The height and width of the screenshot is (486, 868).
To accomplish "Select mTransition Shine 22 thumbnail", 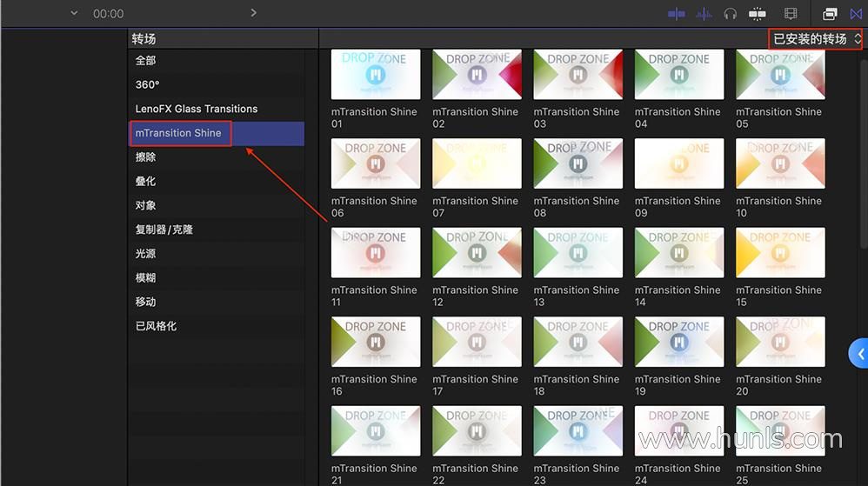I will tap(477, 431).
